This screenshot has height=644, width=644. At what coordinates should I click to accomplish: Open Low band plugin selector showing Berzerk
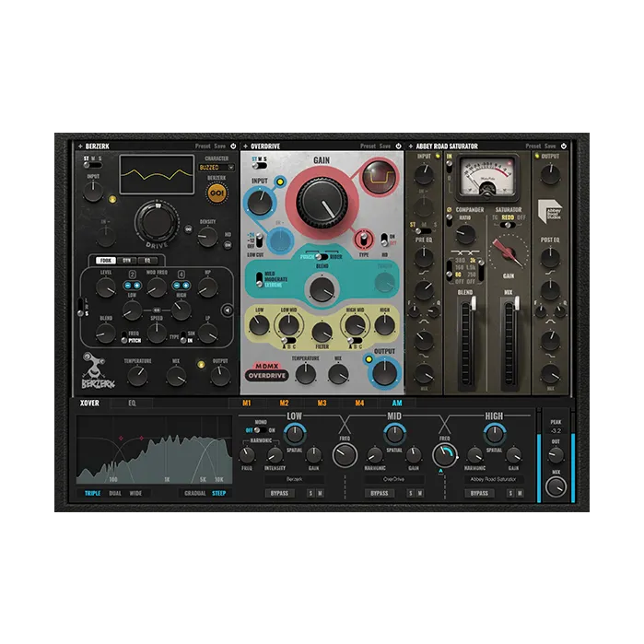coord(294,479)
